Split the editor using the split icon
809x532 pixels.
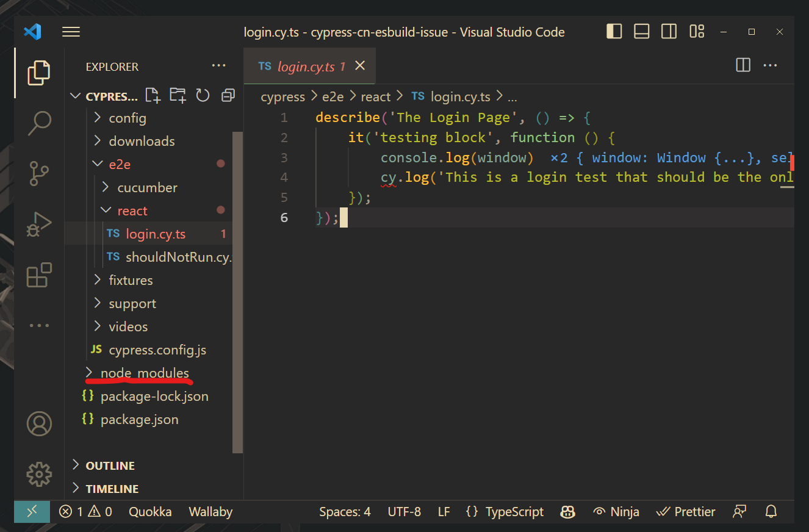pos(742,65)
